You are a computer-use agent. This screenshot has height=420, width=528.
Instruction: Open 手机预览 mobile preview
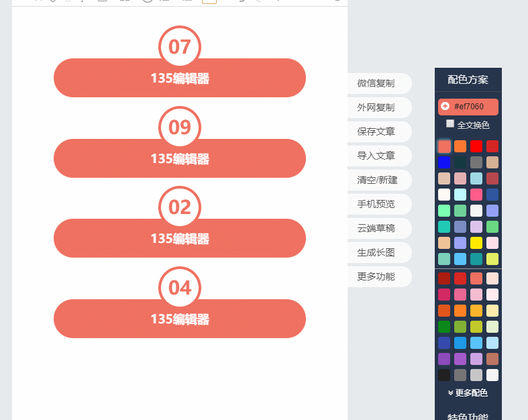click(x=376, y=204)
